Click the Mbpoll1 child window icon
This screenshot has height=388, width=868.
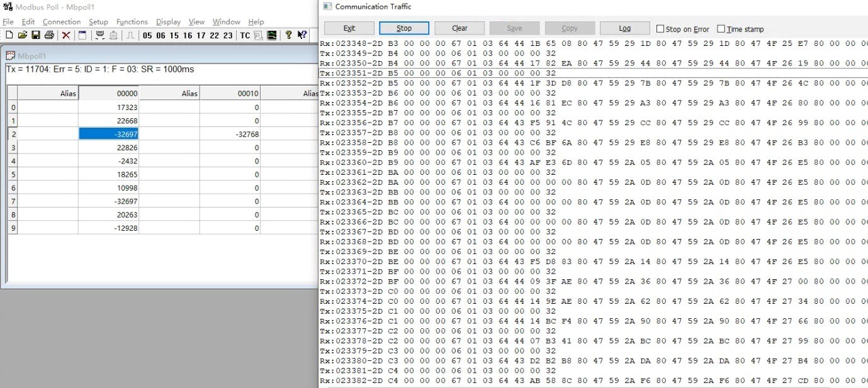click(x=10, y=56)
